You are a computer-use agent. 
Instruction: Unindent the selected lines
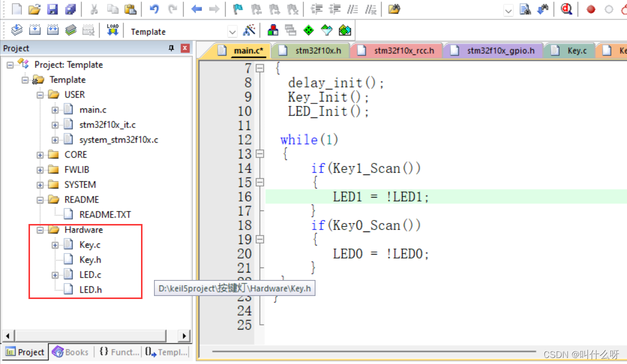pyautogui.click(x=334, y=9)
